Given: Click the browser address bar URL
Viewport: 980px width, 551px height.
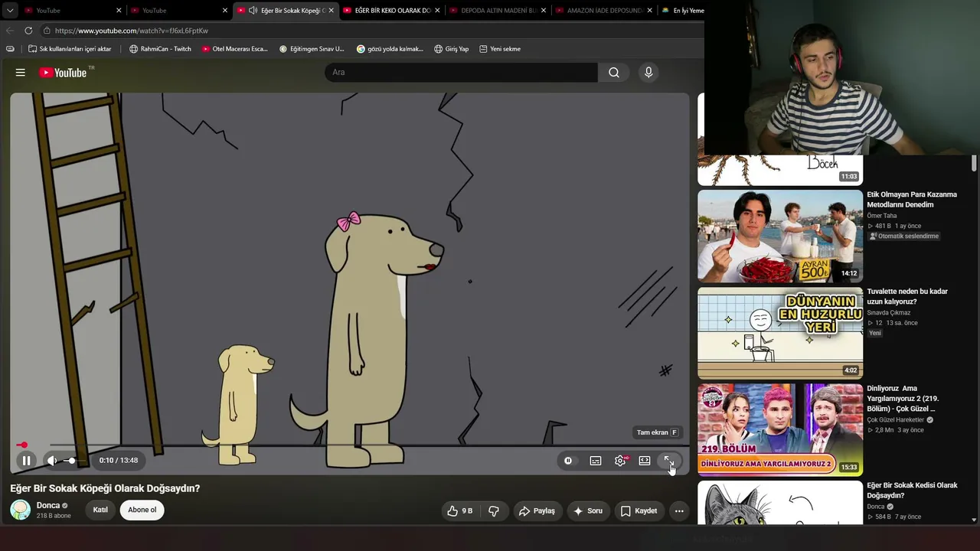Looking at the screenshot, I should coord(132,31).
